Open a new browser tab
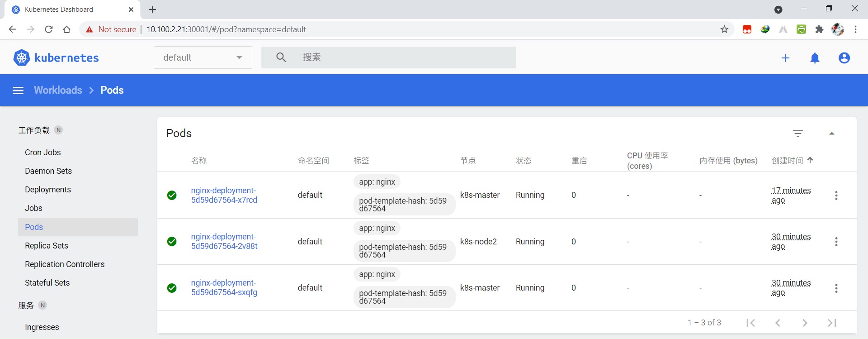The width and height of the screenshot is (868, 339). coord(152,10)
